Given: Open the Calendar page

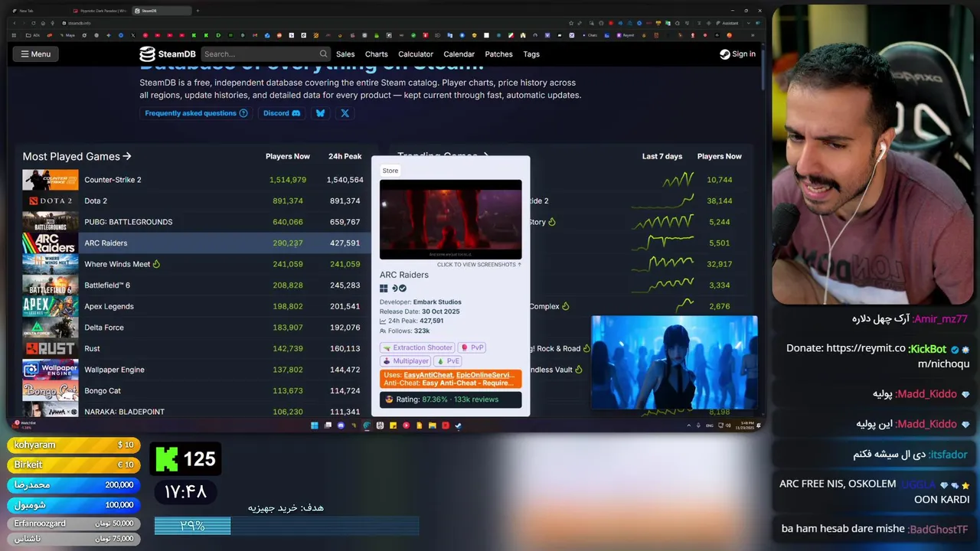Looking at the screenshot, I should [459, 54].
